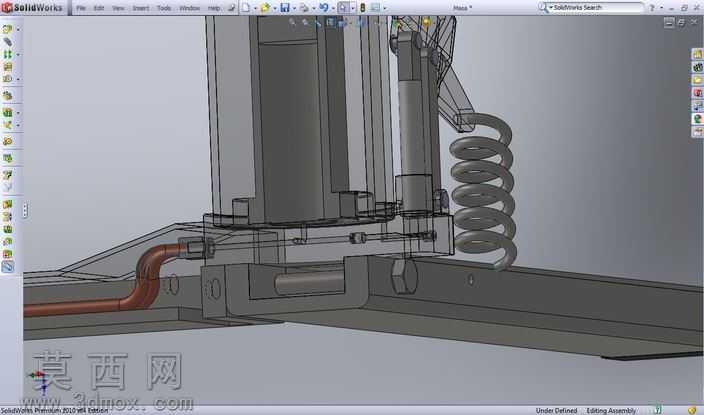Screen dimensions: 704x415
Task: Open the Assembly Features tool
Action: (7, 112)
